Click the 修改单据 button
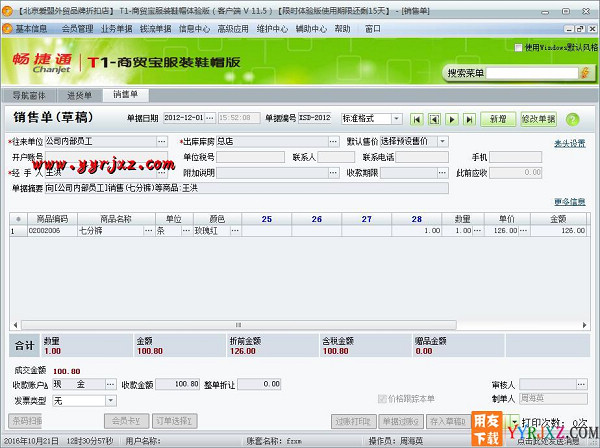The image size is (600, 448). coord(538,119)
